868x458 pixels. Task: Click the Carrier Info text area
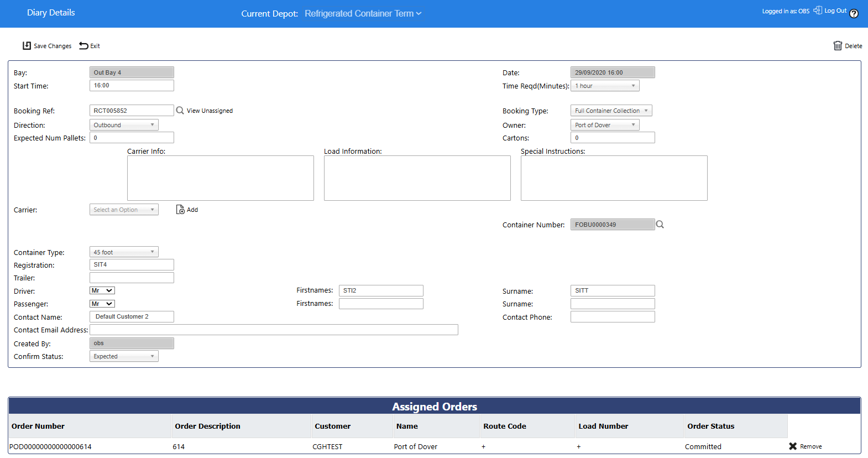221,178
